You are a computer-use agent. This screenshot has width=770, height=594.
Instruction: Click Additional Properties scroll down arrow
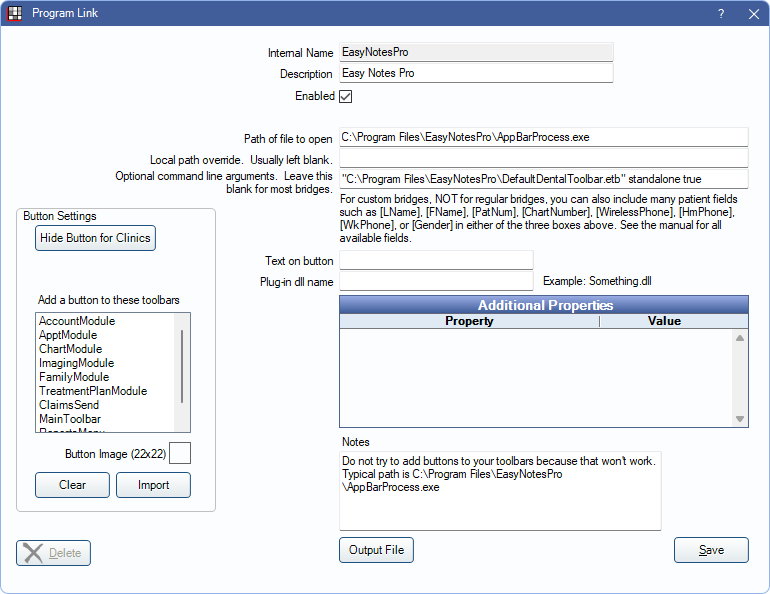tap(740, 419)
